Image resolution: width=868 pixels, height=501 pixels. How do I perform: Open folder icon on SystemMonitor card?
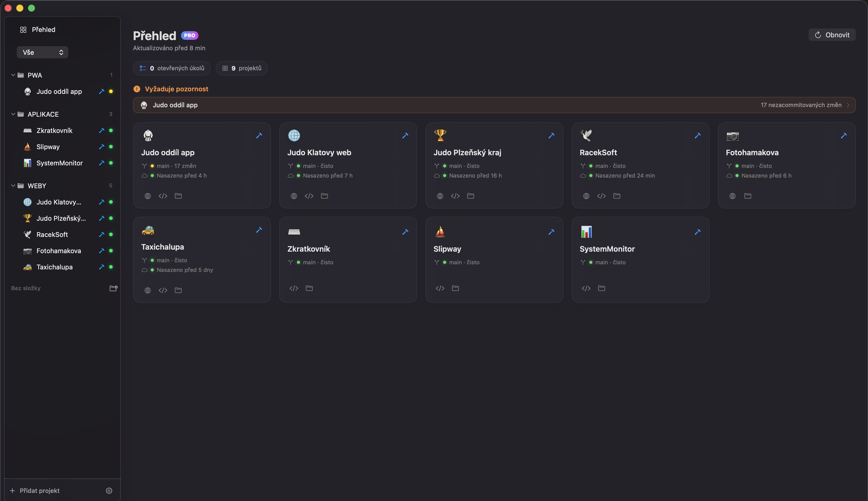coord(602,288)
